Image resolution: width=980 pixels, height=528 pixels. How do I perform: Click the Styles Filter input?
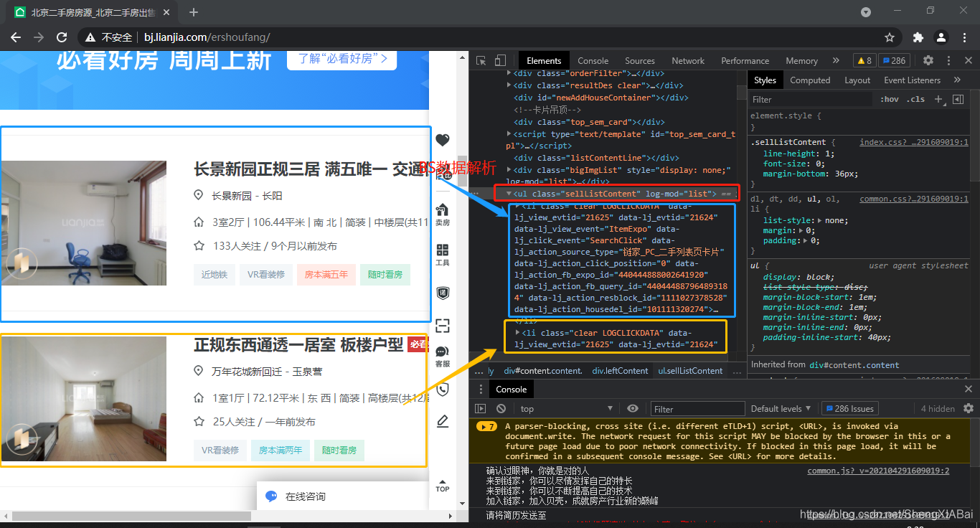pos(811,100)
